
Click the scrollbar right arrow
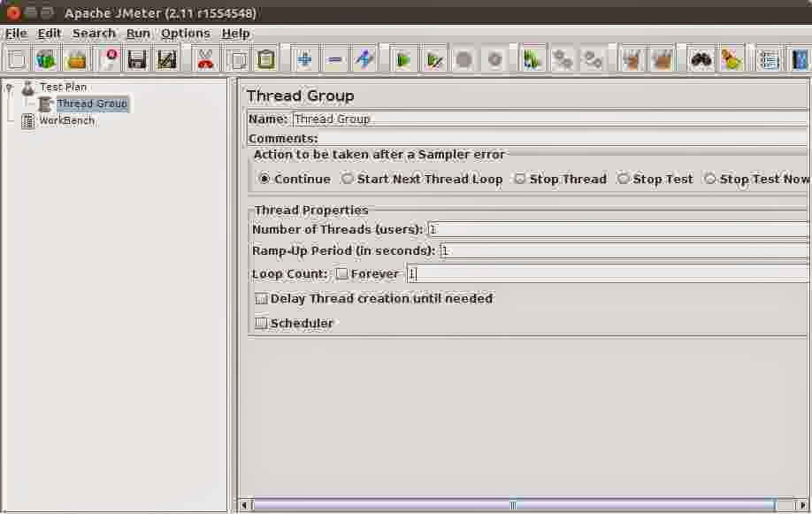click(x=802, y=504)
